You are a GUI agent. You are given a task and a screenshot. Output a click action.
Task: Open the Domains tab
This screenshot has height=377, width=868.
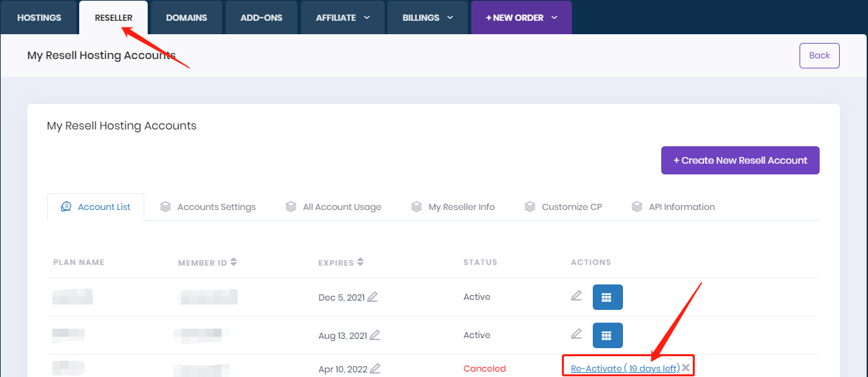pyautogui.click(x=187, y=18)
